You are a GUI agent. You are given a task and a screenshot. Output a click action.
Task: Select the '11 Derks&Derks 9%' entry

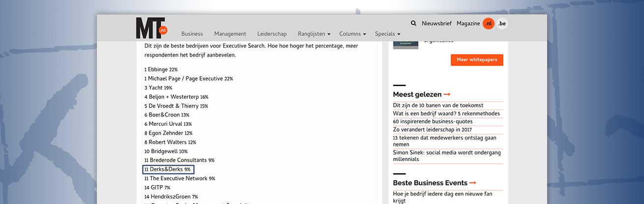click(168, 170)
